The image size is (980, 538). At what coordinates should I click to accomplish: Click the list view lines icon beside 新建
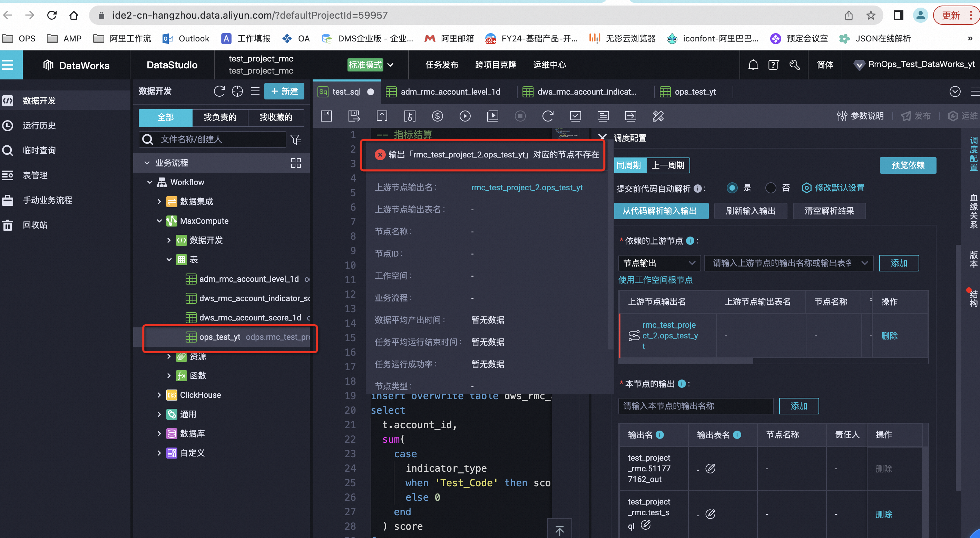coord(255,92)
